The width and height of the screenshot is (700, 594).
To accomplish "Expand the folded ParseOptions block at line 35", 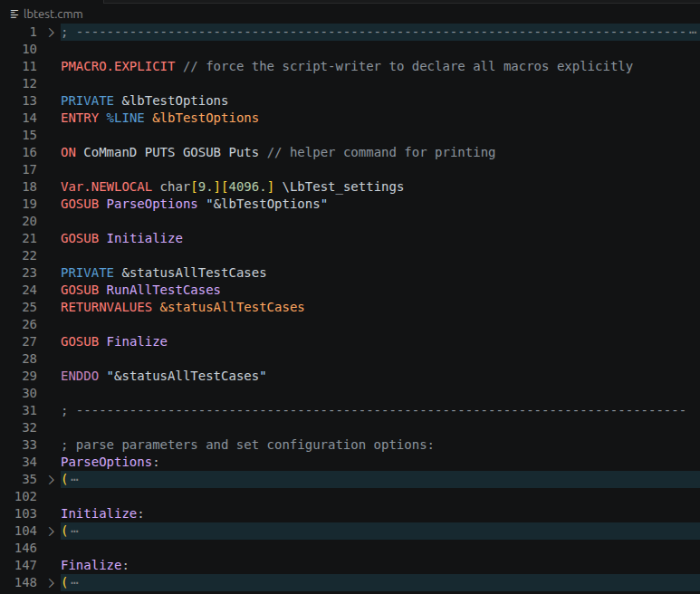I will (x=51, y=480).
